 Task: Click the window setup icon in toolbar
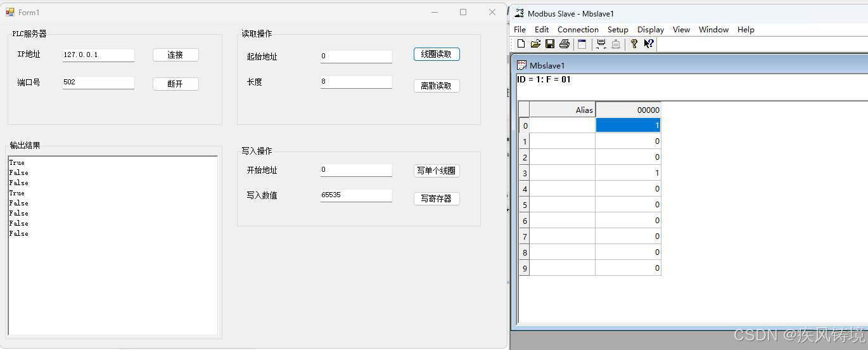pos(582,44)
